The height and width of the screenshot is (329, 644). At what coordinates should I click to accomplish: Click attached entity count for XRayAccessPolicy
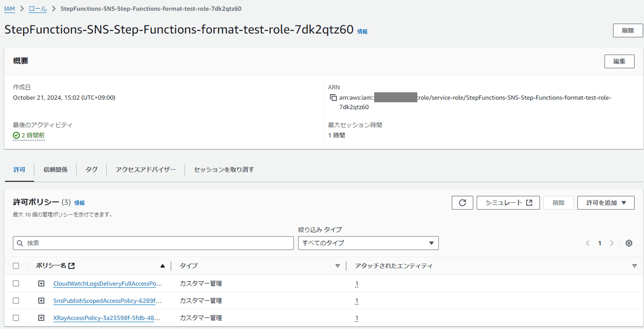[x=357, y=318]
